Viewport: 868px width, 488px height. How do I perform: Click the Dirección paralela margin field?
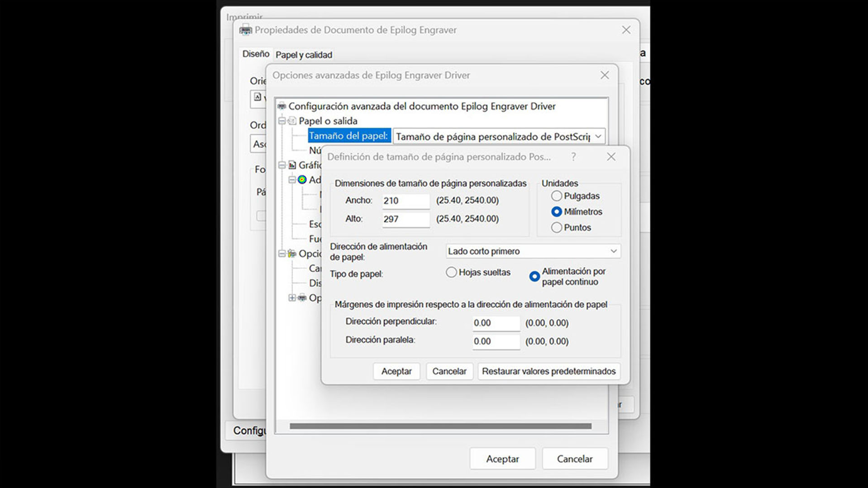click(496, 341)
